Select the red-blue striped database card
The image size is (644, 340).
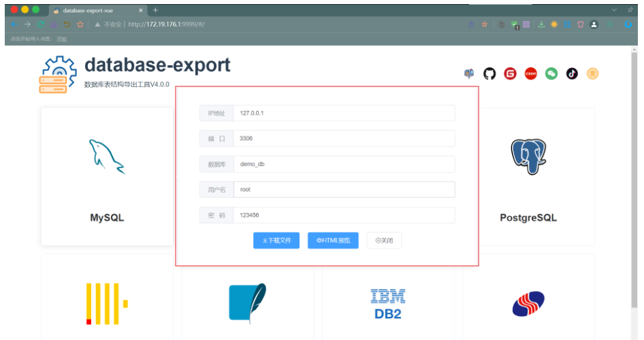528,297
